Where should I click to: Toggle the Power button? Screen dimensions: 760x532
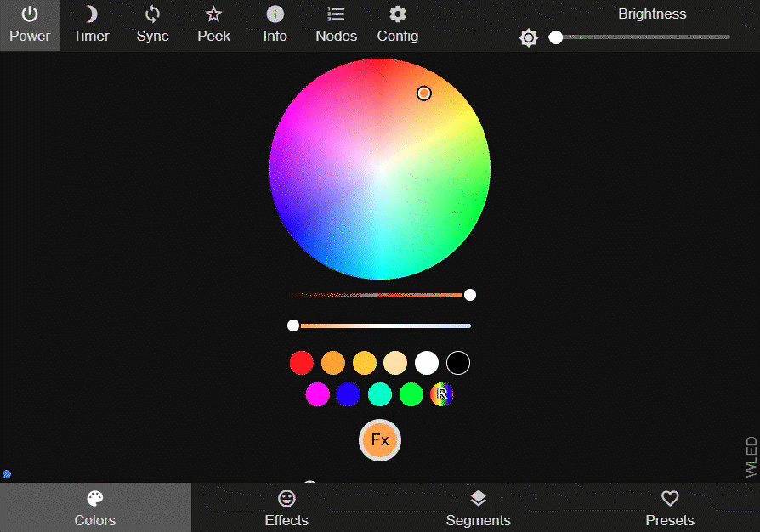(x=30, y=25)
